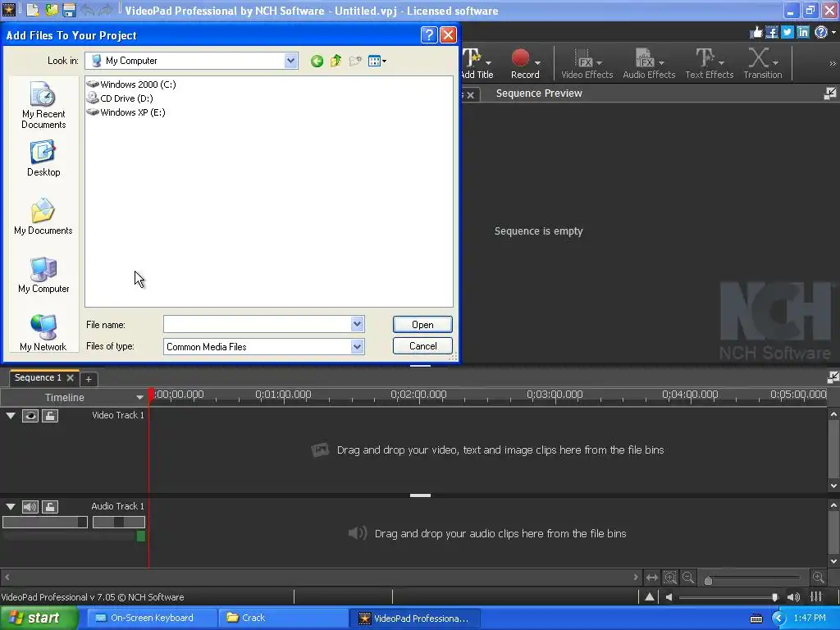Click the timeline zoom slider handle
840x630 pixels.
(708, 580)
